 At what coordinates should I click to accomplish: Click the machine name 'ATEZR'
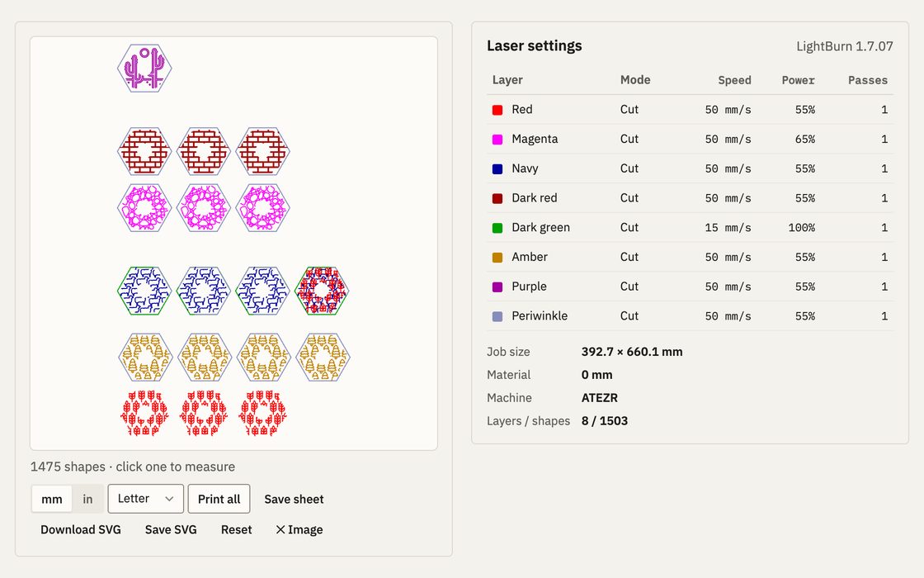click(x=599, y=397)
